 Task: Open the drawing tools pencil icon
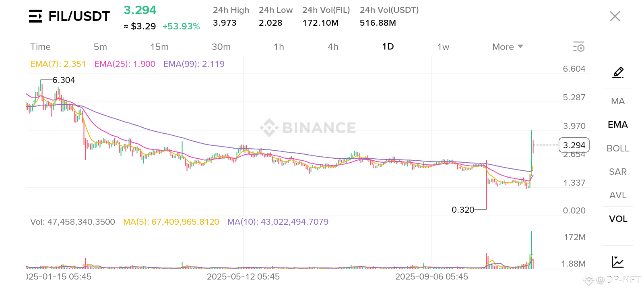point(618,72)
